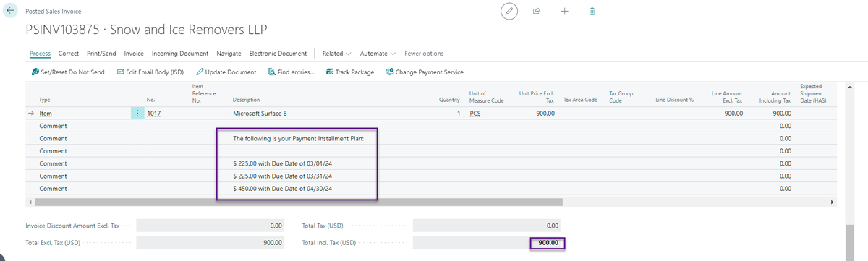Click the share icon
Viewport: 868px width, 261px height.
tap(537, 12)
